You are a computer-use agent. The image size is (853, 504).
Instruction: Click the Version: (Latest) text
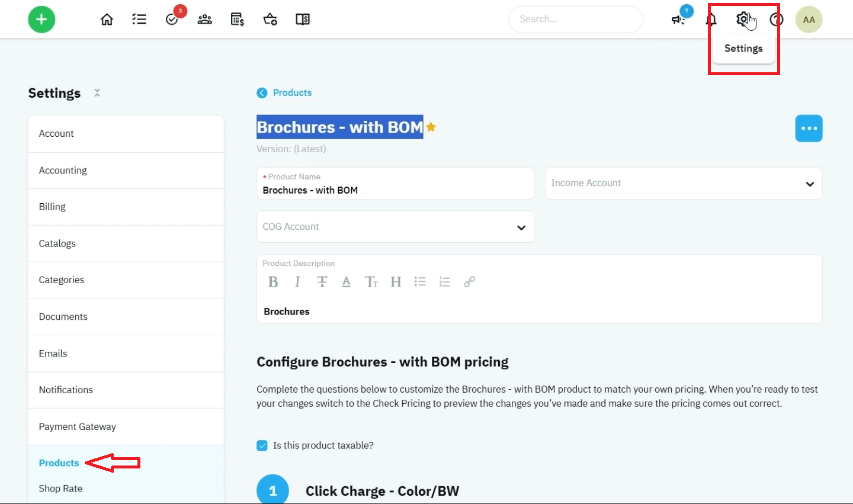tap(291, 149)
